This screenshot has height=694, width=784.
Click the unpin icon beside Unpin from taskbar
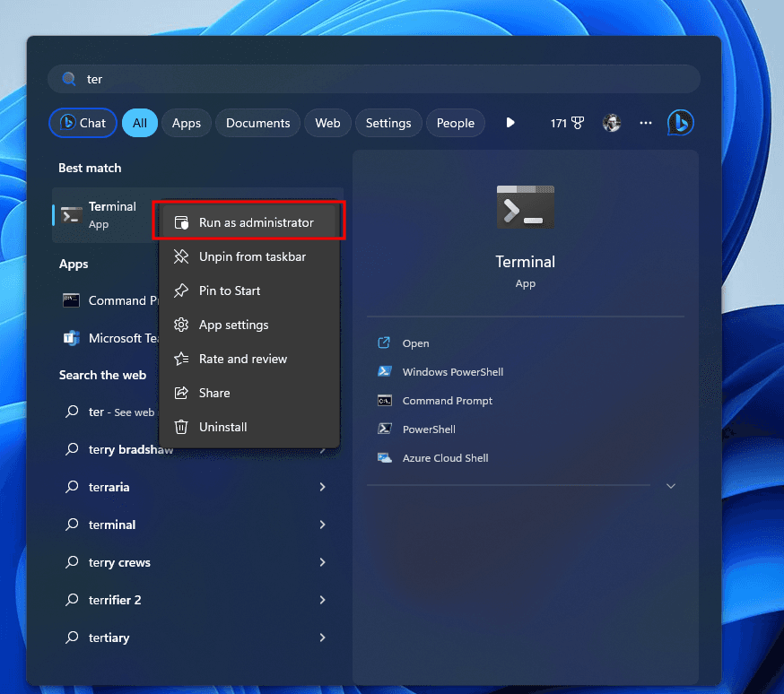181,256
